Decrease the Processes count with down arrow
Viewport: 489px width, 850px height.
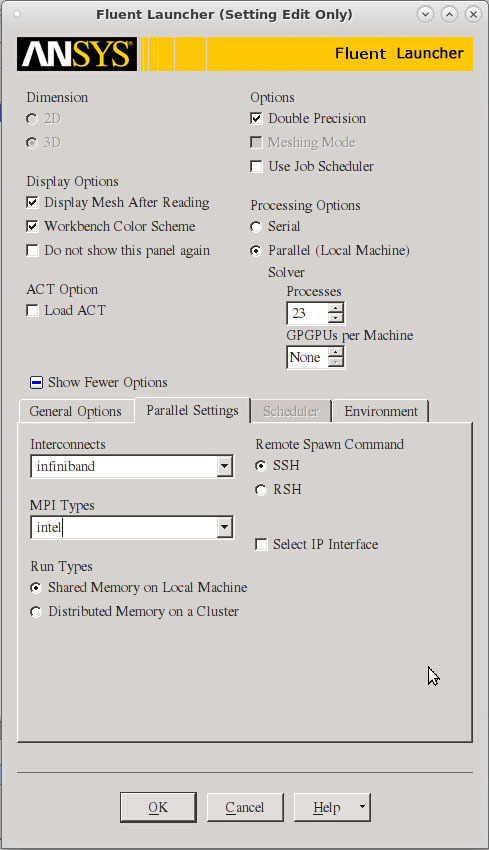point(336,318)
